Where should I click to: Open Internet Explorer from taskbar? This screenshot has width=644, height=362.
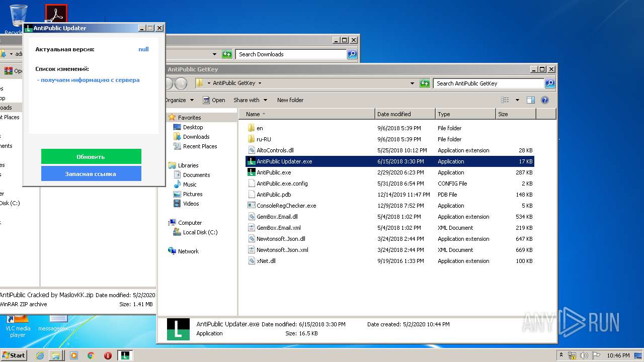click(40, 355)
